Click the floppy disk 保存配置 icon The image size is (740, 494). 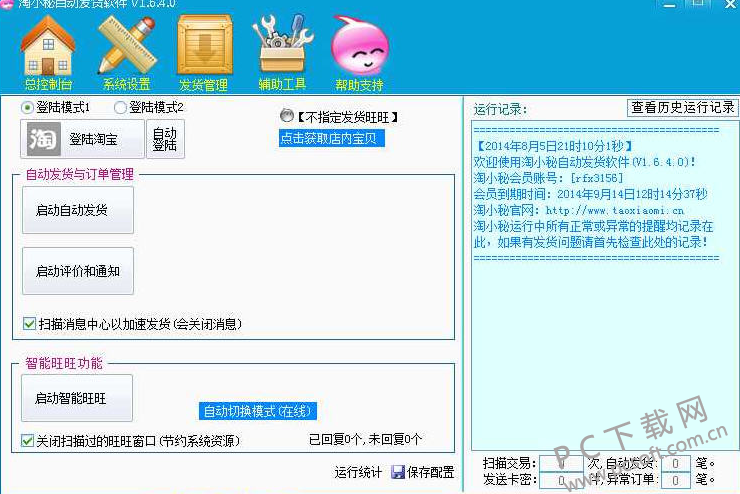click(398, 472)
